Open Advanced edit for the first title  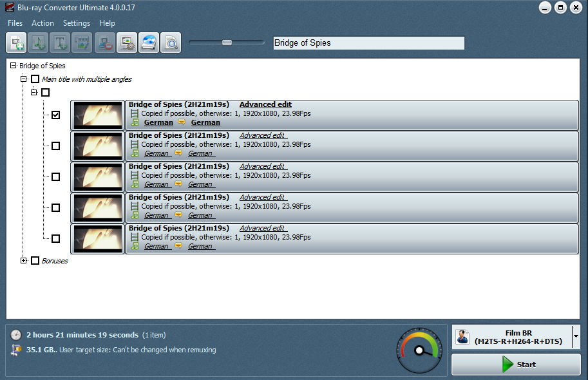click(265, 104)
